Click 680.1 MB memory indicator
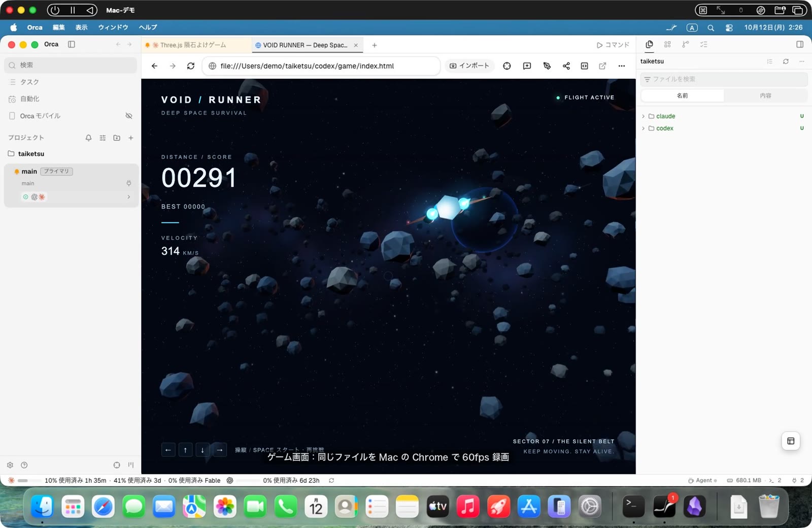Screen dimensions: 812x528 744,480
